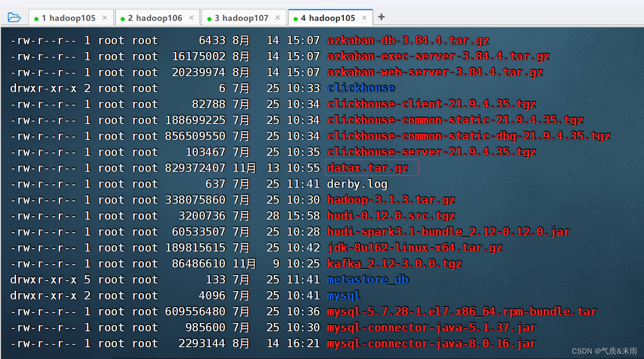Click mysql-5.7.28-1.el7.x86_64.rpm-bundle.tar file name
644x359 pixels.
click(462, 312)
